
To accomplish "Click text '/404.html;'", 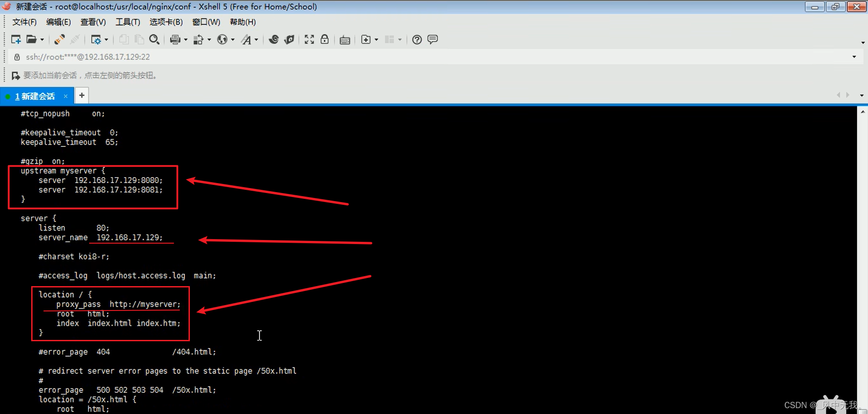I will tap(194, 352).
